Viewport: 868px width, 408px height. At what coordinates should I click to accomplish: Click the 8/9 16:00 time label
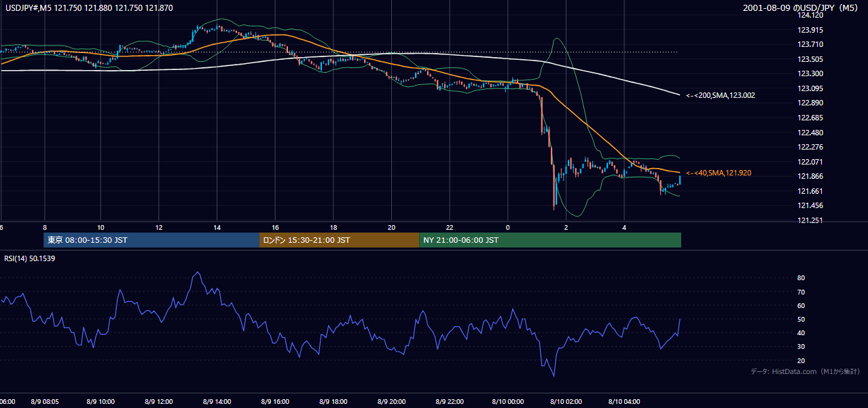pyautogui.click(x=276, y=401)
